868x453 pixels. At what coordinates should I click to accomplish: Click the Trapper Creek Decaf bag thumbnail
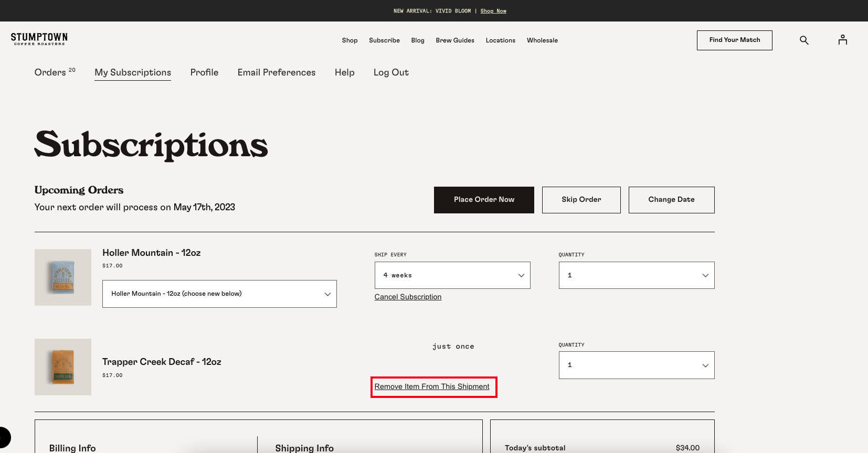[x=63, y=367]
